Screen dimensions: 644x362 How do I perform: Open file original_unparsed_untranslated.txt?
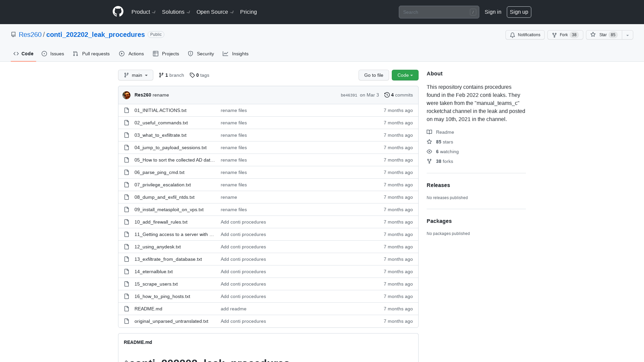pyautogui.click(x=171, y=321)
